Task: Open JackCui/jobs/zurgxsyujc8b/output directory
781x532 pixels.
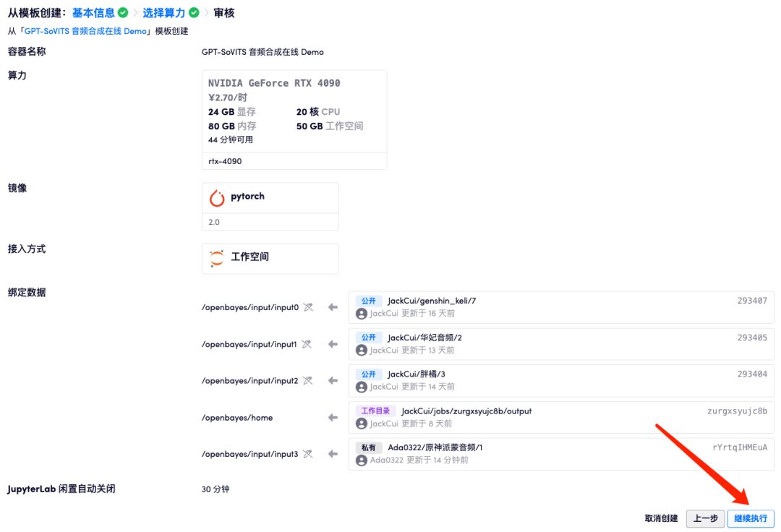Action: 466,411
